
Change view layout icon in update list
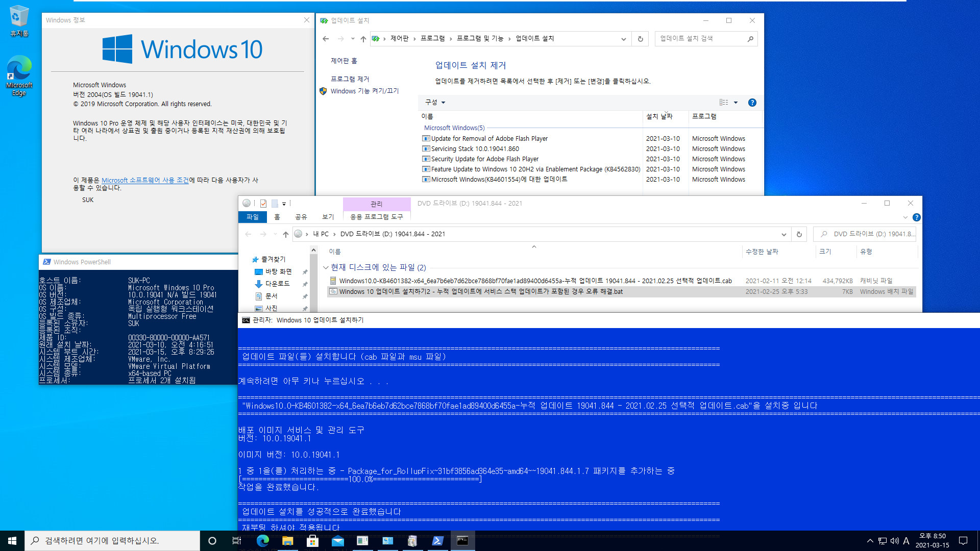pyautogui.click(x=724, y=103)
